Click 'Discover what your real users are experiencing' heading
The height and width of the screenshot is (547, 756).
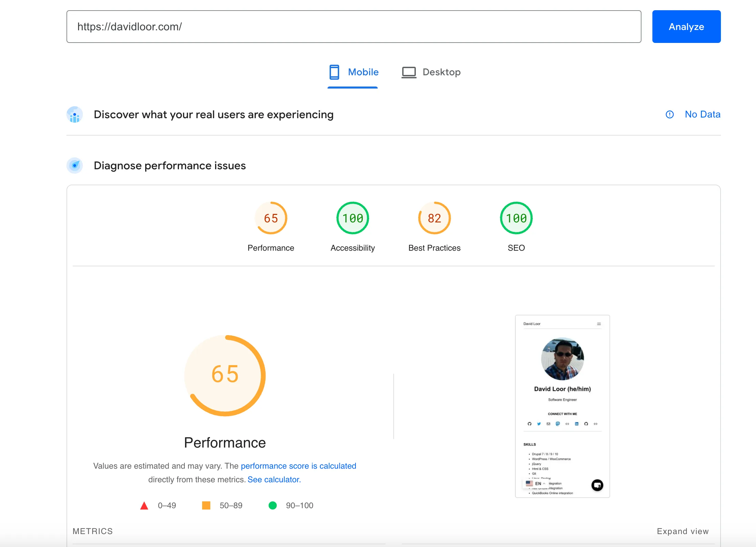214,114
